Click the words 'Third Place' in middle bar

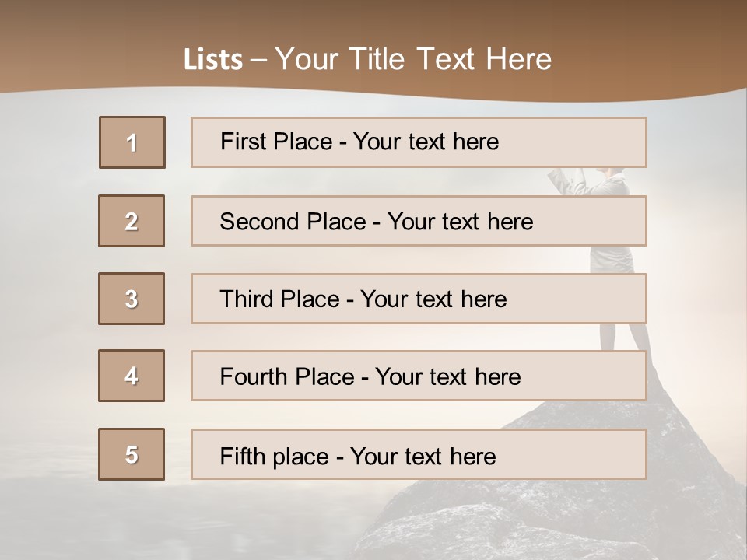pyautogui.click(x=279, y=299)
